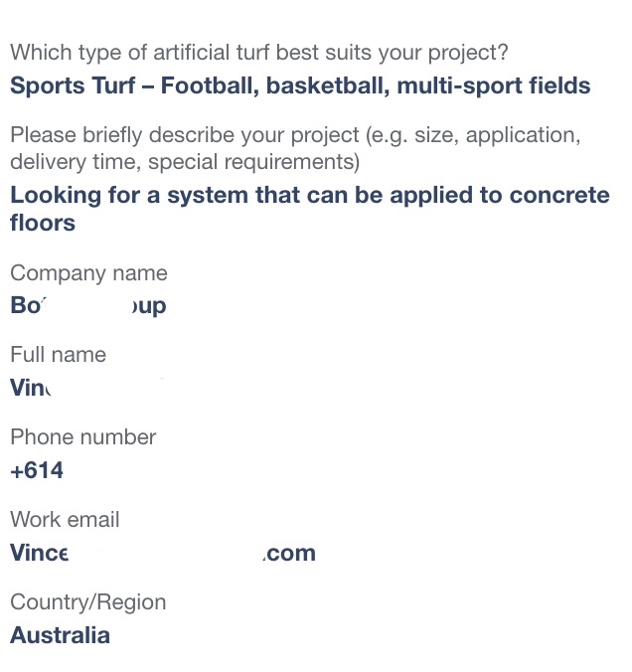
Task: Click the '.com' ending of the email
Action: [289, 554]
